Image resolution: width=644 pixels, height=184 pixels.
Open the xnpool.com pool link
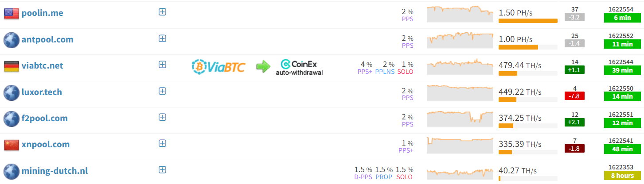pyautogui.click(x=45, y=145)
